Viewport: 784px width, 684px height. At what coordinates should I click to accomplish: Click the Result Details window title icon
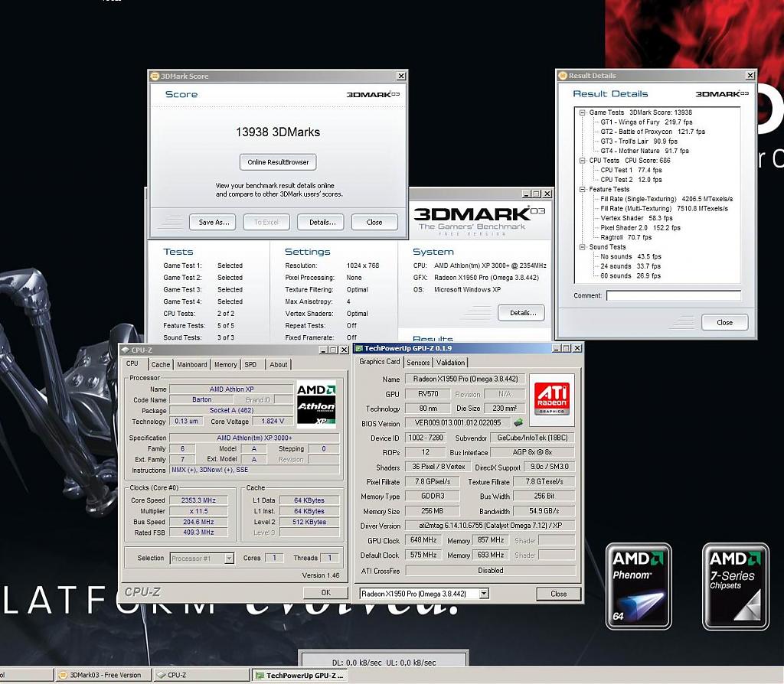coord(563,76)
